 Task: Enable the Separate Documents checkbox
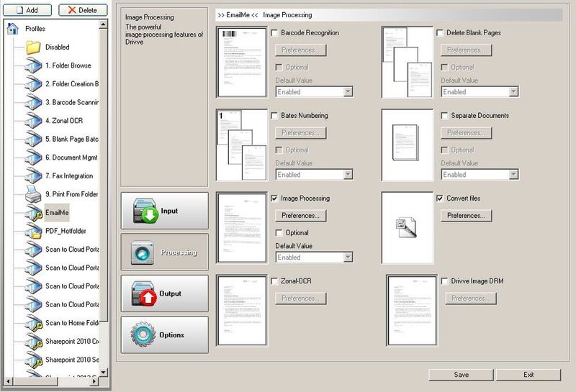[x=444, y=116]
